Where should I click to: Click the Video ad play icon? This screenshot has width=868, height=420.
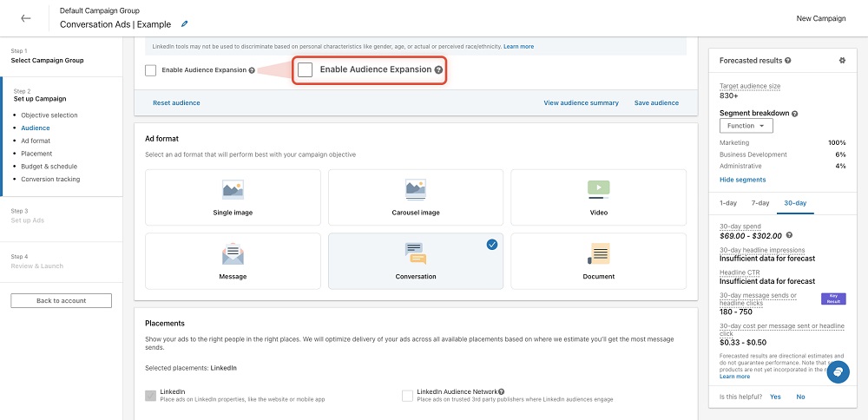click(598, 189)
